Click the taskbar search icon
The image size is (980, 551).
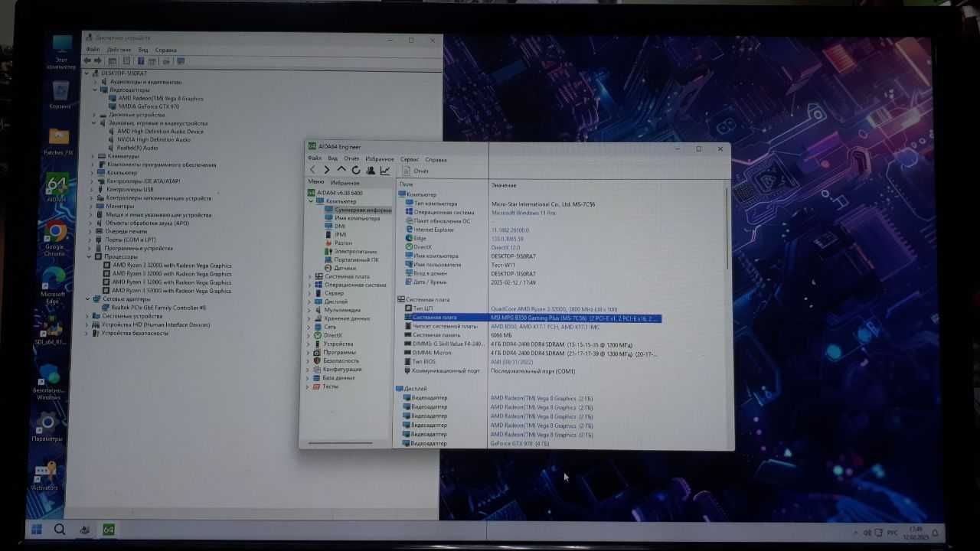pyautogui.click(x=60, y=529)
